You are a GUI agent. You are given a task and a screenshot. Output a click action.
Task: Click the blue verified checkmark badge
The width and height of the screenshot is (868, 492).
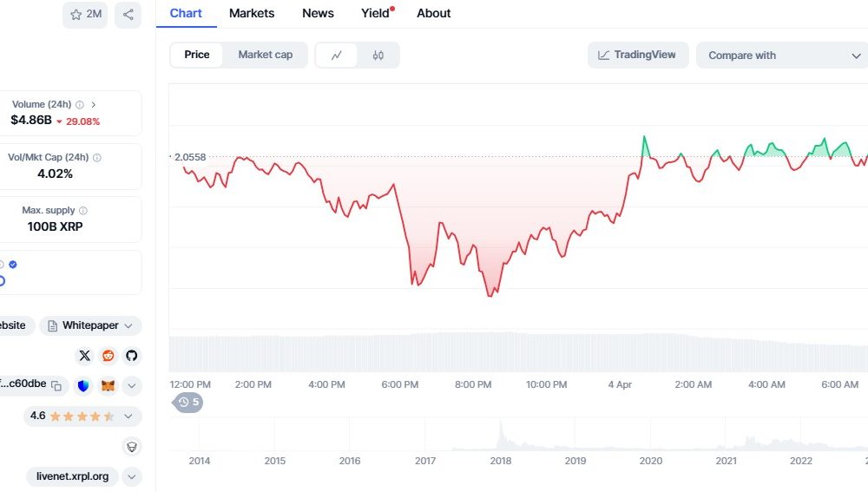(13, 265)
